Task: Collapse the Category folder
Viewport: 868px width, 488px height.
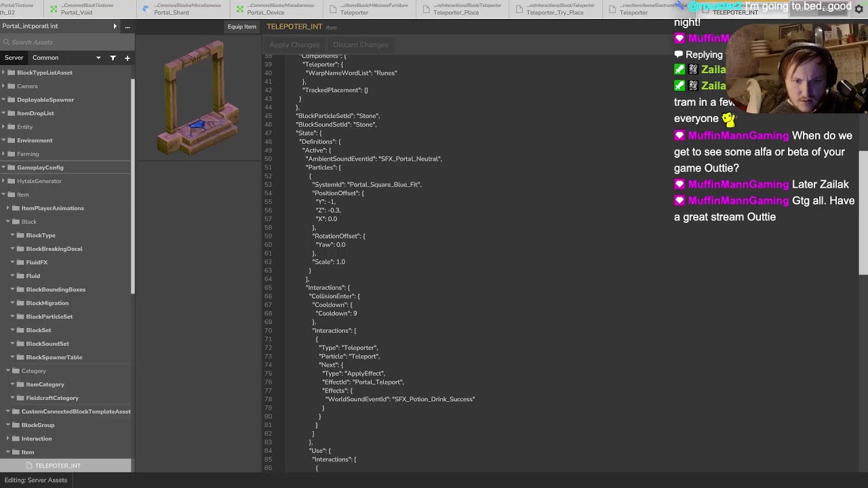Action: [7, 371]
